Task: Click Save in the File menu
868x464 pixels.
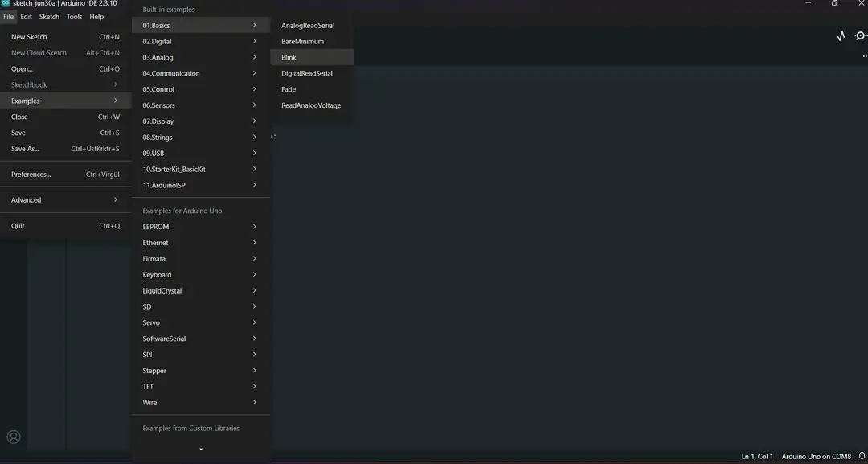Action: click(x=65, y=133)
